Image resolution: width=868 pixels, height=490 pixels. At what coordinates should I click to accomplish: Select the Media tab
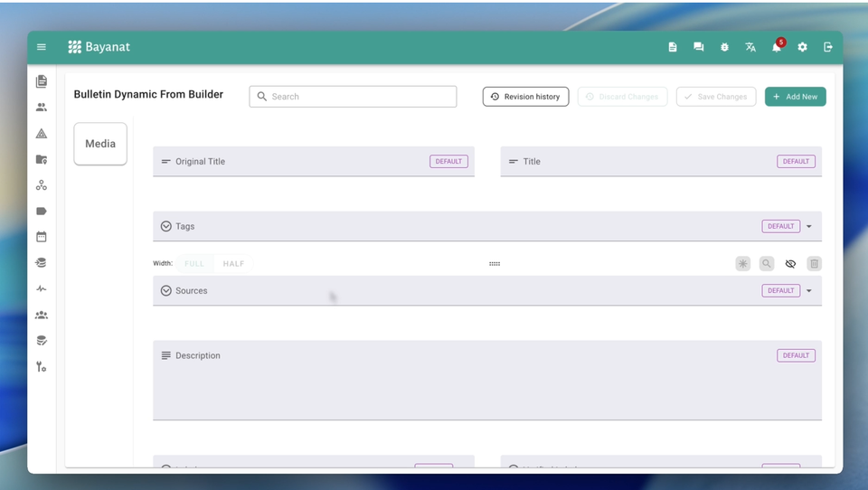tap(100, 144)
